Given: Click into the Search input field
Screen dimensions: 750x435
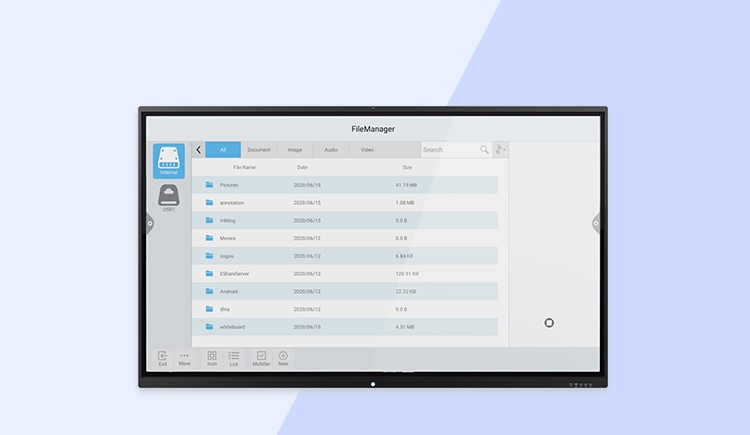Looking at the screenshot, I should pyautogui.click(x=448, y=150).
